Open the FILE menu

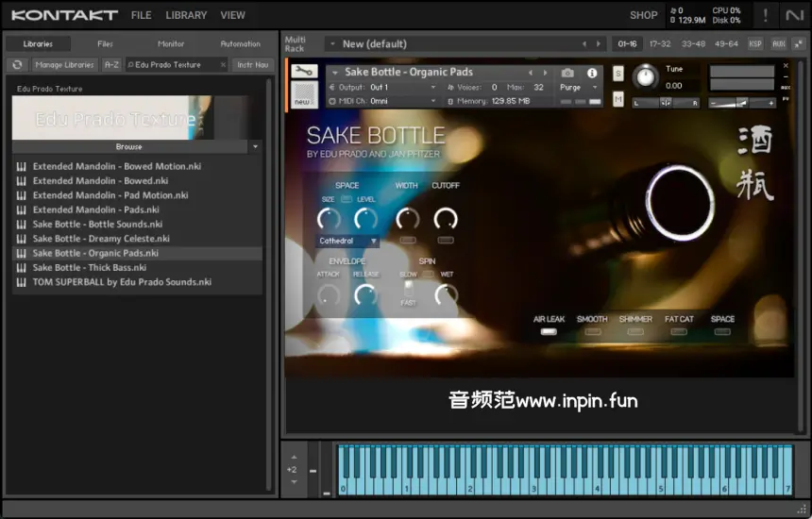tap(141, 15)
